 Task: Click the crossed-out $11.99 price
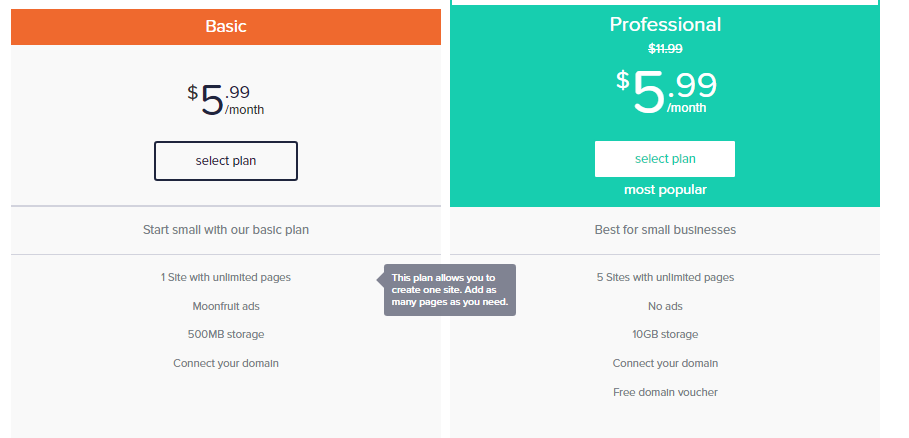[x=665, y=48]
